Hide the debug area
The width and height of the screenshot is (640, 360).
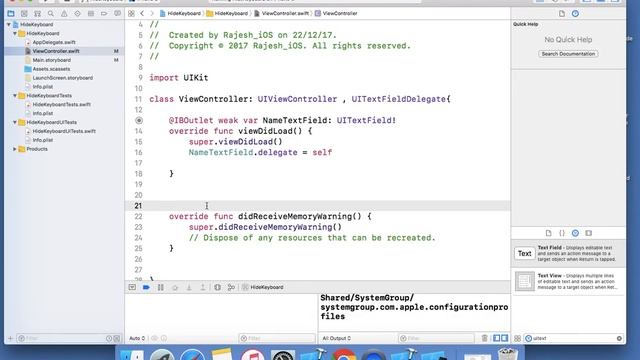(x=132, y=287)
